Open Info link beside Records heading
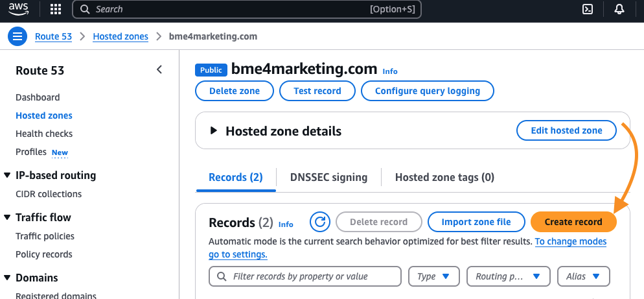 286,224
